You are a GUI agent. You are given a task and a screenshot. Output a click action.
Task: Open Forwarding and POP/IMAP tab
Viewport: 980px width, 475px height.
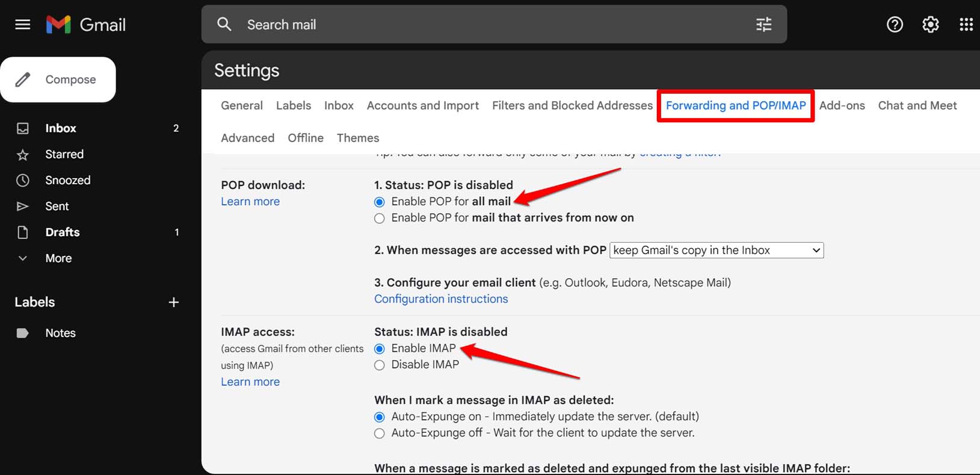point(736,105)
